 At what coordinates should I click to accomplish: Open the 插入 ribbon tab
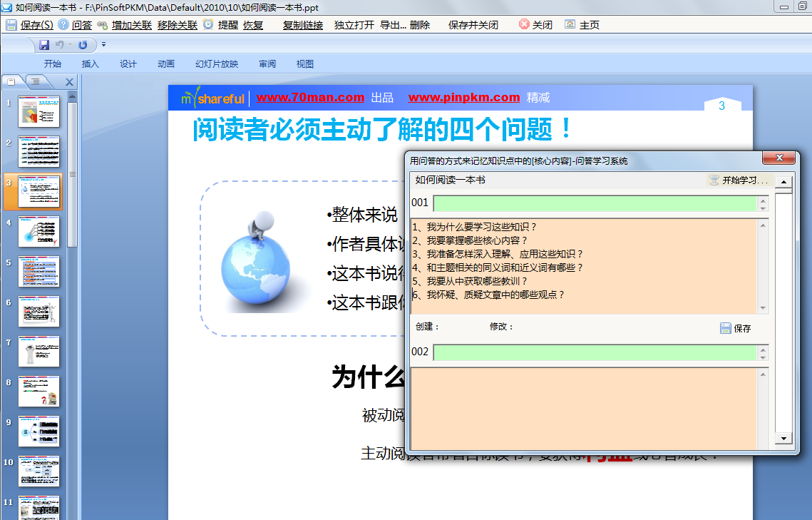click(x=91, y=64)
